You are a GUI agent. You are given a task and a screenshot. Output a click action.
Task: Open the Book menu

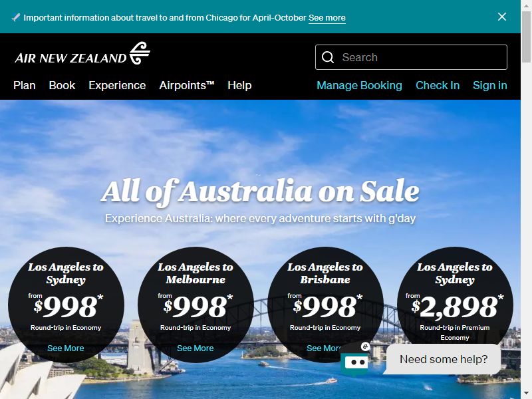[62, 85]
